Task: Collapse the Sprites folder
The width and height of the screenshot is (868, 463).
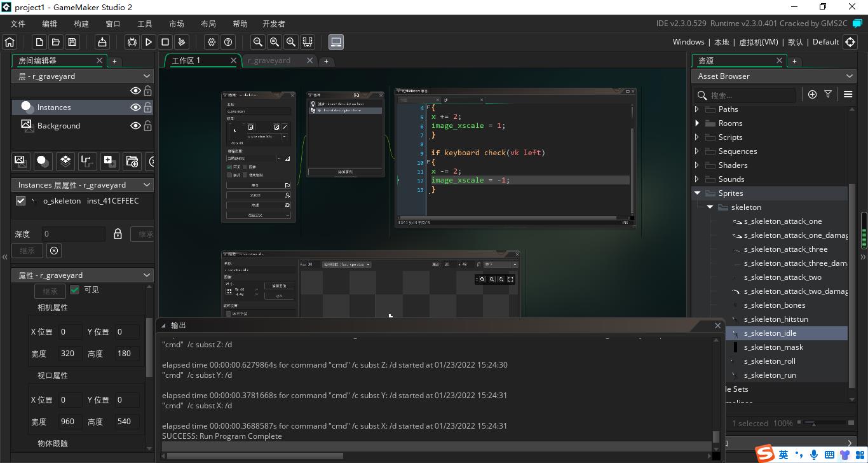Action: (697, 193)
